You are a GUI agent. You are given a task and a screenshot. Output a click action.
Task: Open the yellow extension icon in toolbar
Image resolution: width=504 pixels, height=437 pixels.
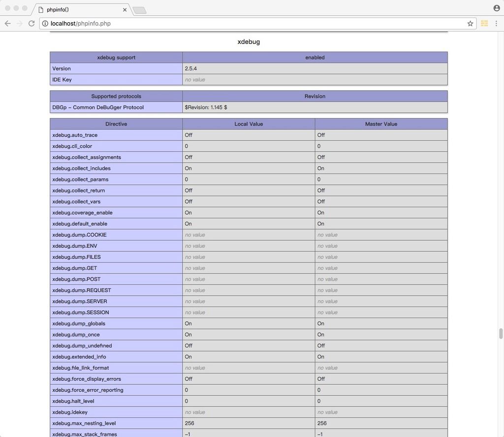point(484,24)
